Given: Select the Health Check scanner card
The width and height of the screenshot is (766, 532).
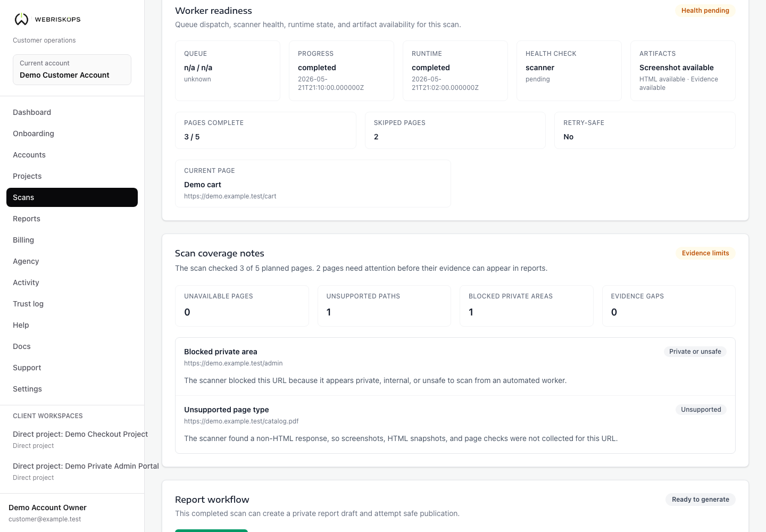Looking at the screenshot, I should pyautogui.click(x=569, y=71).
